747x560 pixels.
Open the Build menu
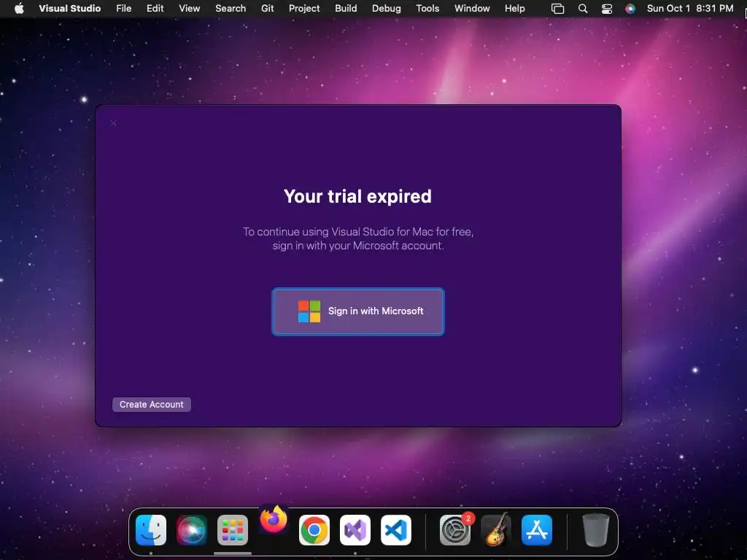pos(346,8)
